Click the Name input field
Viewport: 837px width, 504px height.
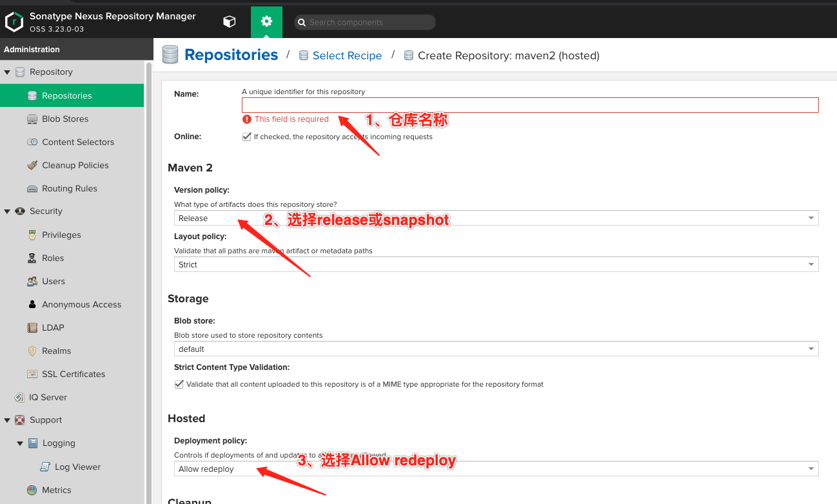pyautogui.click(x=529, y=104)
